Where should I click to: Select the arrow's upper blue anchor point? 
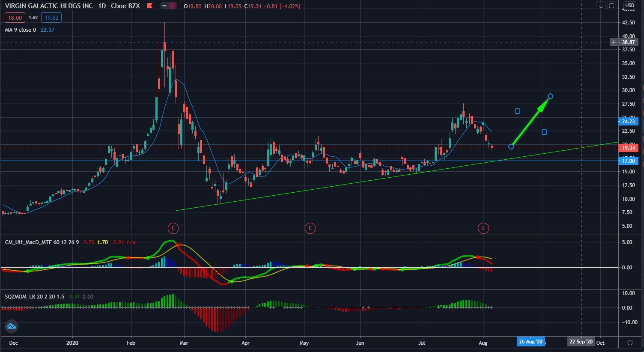tap(551, 96)
